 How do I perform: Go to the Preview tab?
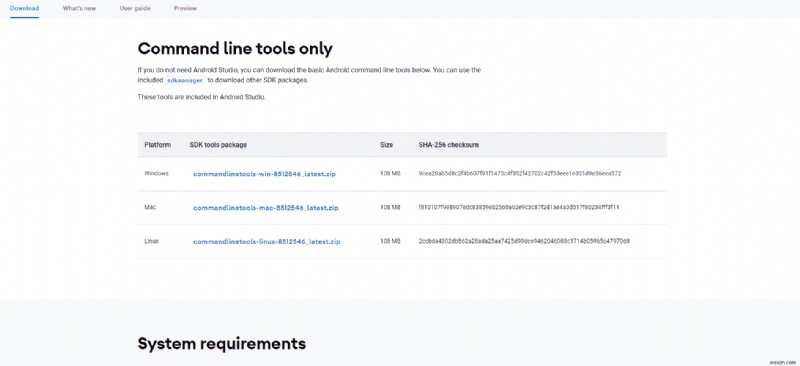point(185,8)
